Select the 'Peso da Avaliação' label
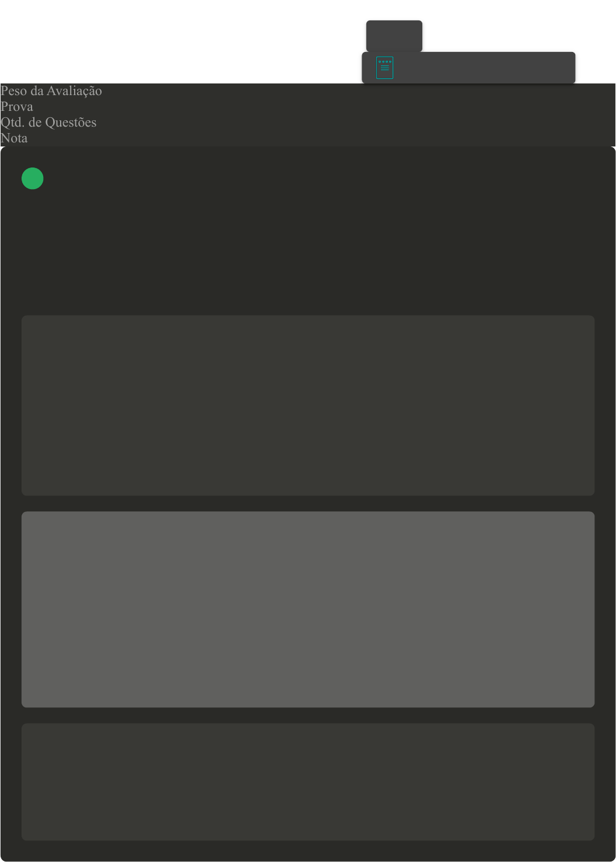This screenshot has height=862, width=616. [x=51, y=91]
